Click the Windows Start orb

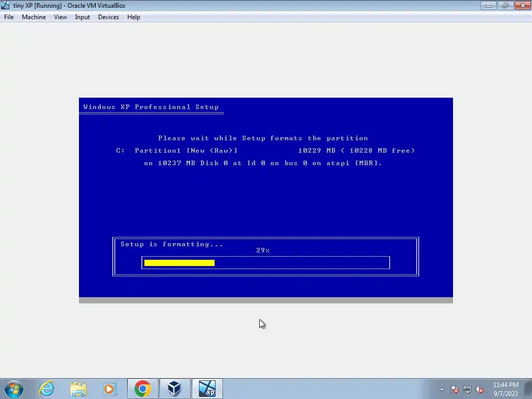14,389
